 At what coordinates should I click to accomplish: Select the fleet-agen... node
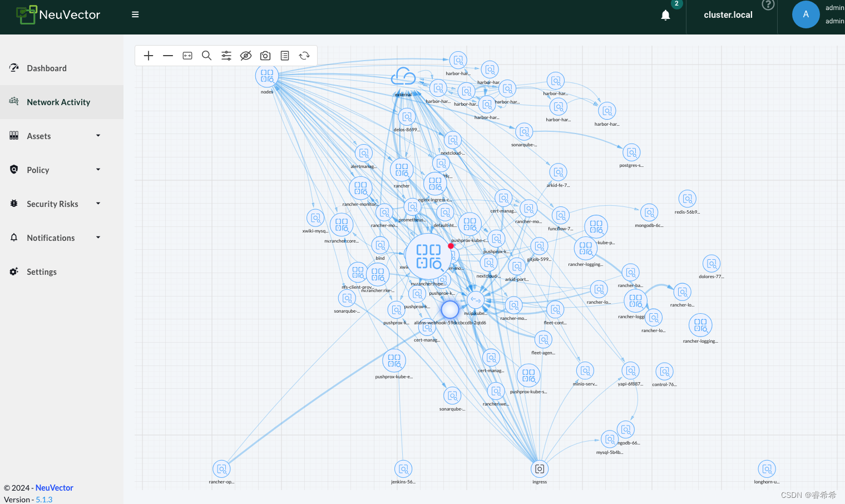[x=543, y=339]
